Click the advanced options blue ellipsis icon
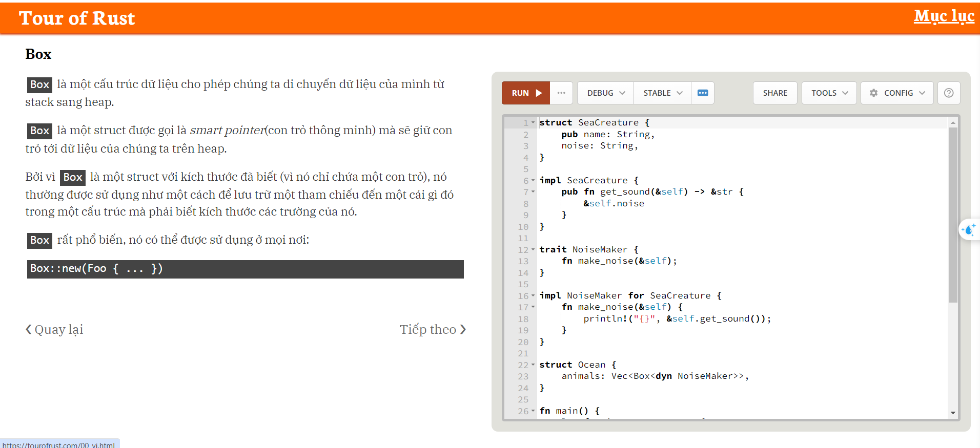The image size is (980, 448). [x=703, y=93]
